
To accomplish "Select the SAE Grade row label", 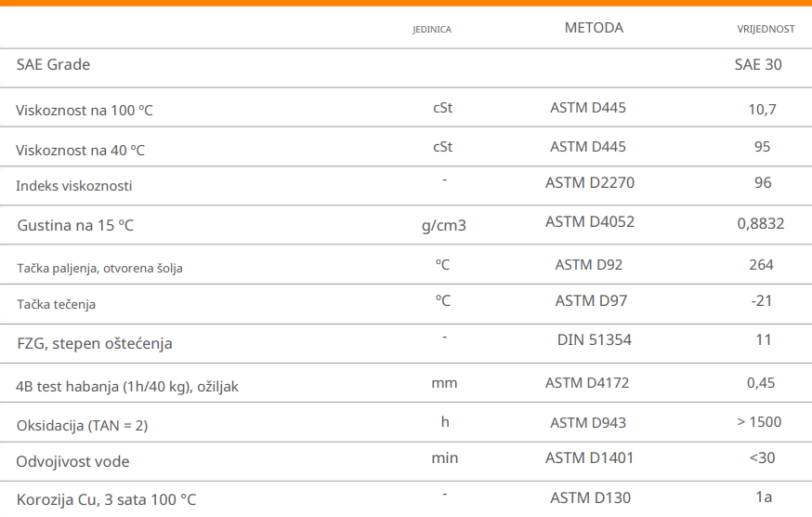I will click(53, 65).
